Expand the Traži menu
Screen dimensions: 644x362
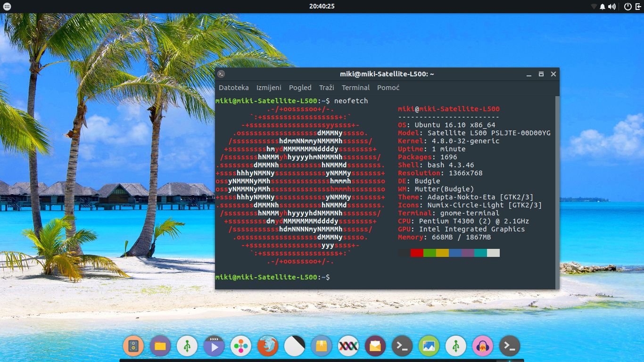(326, 88)
